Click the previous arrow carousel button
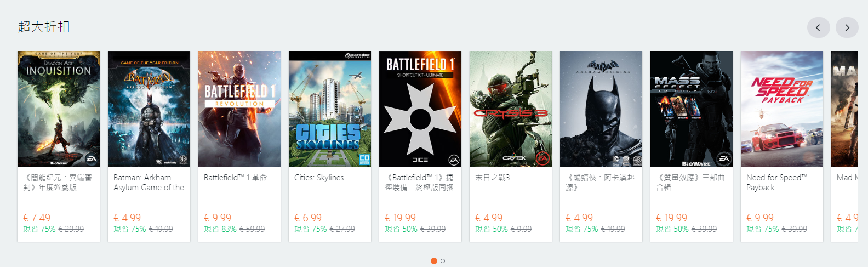This screenshot has height=267, width=868. [818, 27]
